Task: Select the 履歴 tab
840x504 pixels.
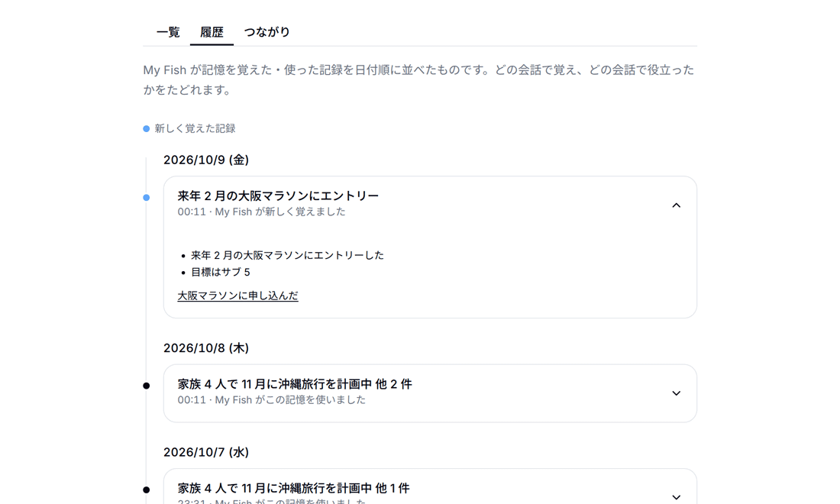Action: [212, 32]
